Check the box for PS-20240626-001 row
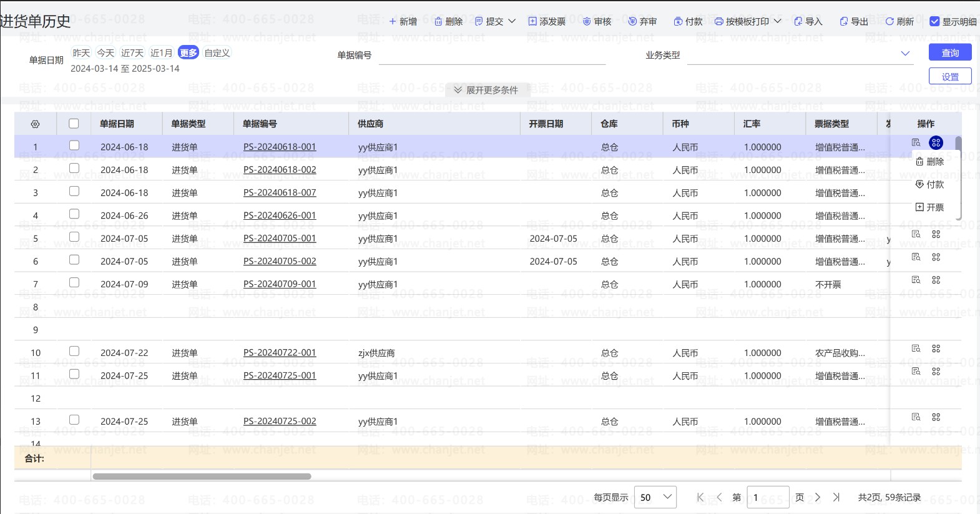980x514 pixels. tap(74, 214)
